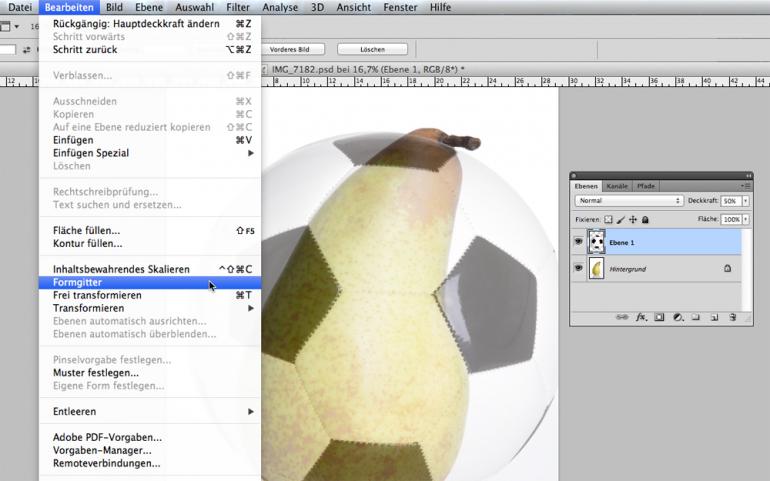Choose Kontur füllen...
Viewport: 770px width, 481px height.
coord(150,243)
